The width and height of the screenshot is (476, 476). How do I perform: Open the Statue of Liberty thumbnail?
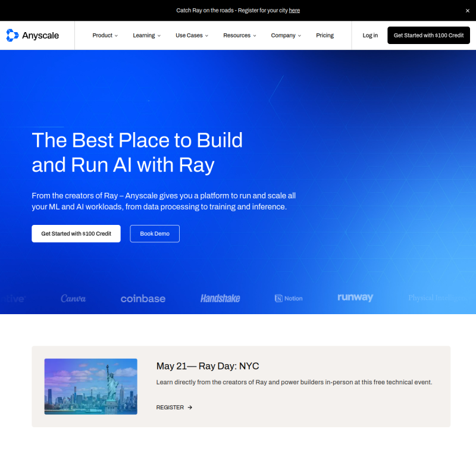(90, 386)
